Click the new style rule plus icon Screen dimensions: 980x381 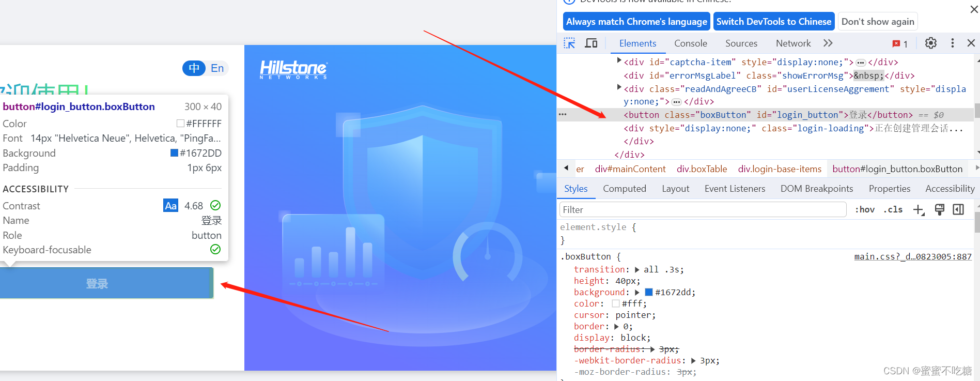919,209
